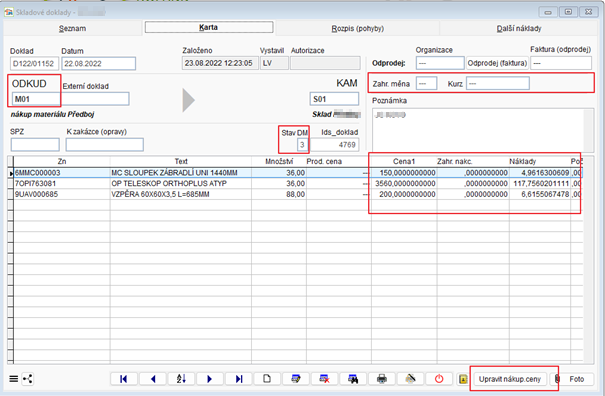
Task: Click the red power icon
Action: click(439, 379)
